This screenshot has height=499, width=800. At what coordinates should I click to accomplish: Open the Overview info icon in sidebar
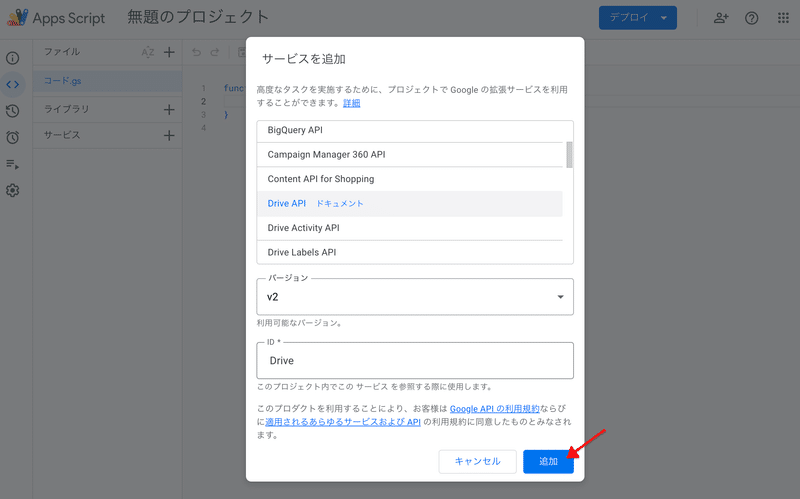13,58
